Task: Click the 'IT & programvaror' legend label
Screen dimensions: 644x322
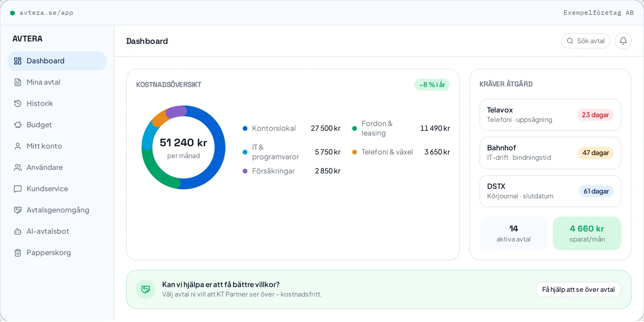Action: (x=276, y=152)
